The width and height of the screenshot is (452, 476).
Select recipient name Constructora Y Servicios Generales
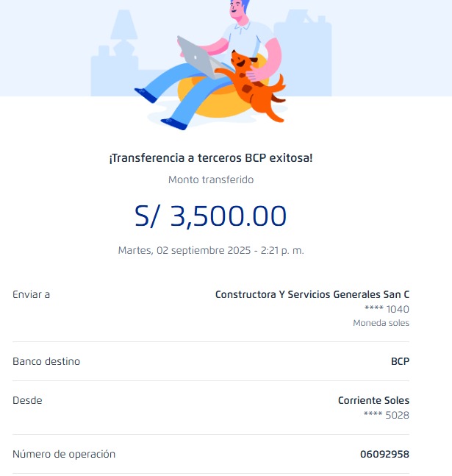(312, 294)
